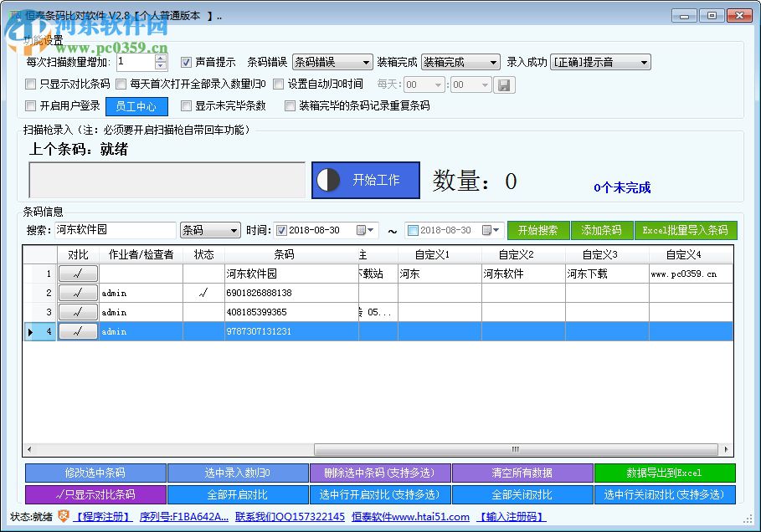Click the checkmark in row 4 对比 column
This screenshot has width=761, height=532.
(x=78, y=331)
